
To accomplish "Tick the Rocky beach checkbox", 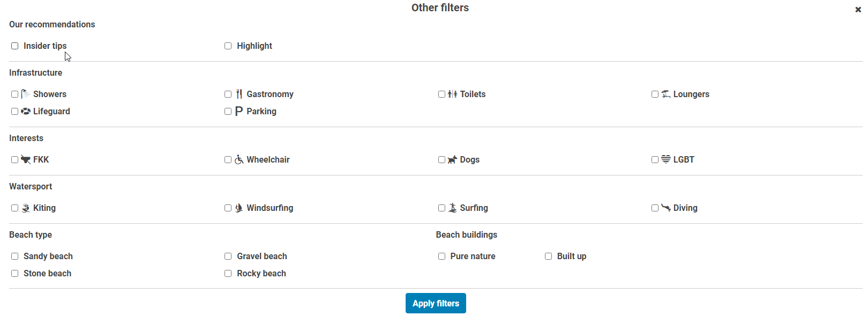I will [x=228, y=274].
